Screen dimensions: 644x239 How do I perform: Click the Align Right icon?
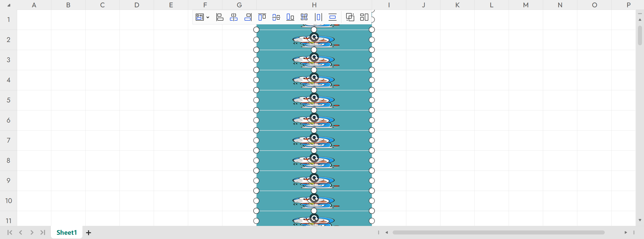click(x=248, y=17)
